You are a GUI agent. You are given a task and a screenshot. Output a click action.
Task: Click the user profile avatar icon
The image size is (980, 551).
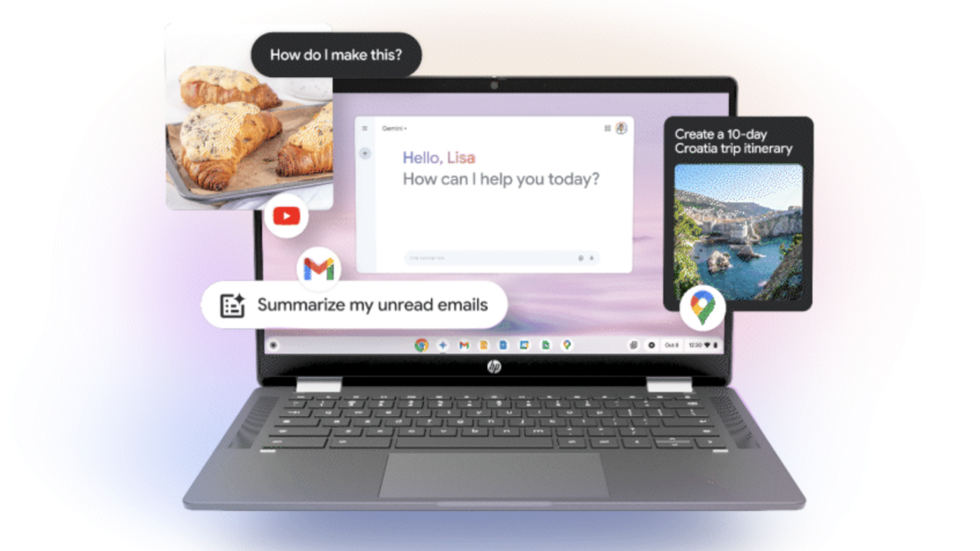click(620, 128)
